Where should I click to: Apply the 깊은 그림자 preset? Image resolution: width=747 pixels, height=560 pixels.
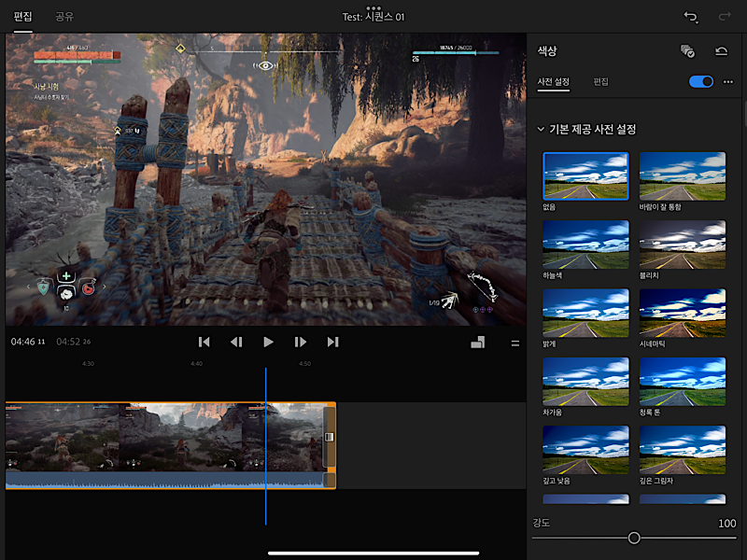[x=683, y=450]
